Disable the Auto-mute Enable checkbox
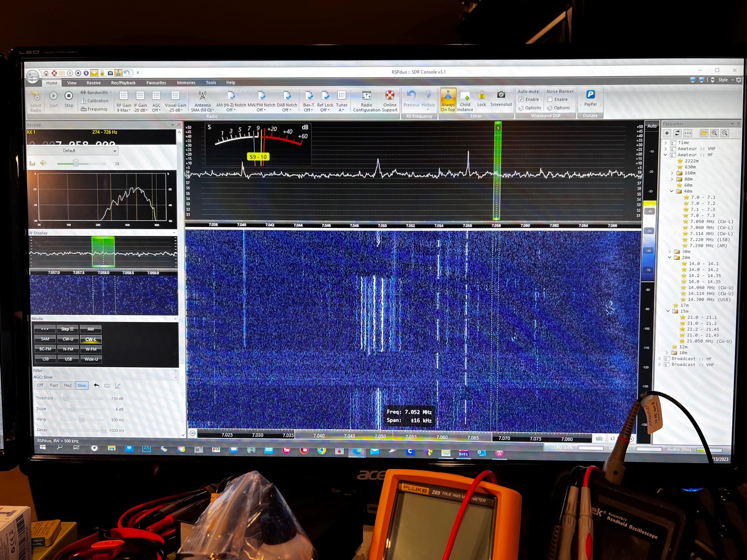Image resolution: width=747 pixels, height=560 pixels. coord(521,99)
